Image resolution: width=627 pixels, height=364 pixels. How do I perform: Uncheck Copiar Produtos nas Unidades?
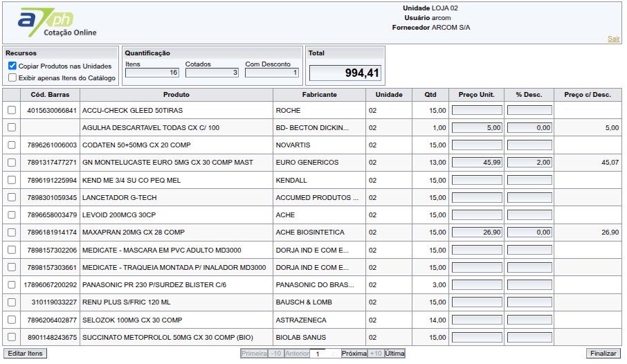point(12,66)
